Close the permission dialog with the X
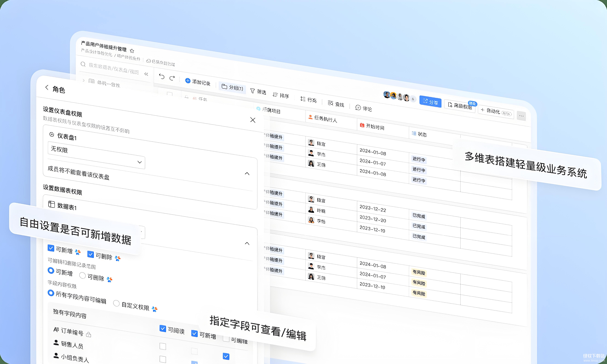Screen dimensions: 607x364 click(253, 120)
